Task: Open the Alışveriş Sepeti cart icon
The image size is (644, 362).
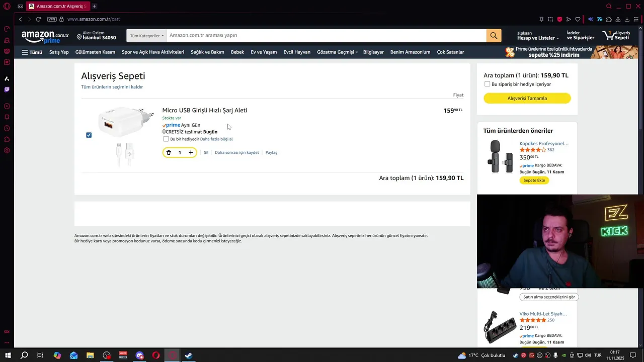Action: point(616,36)
